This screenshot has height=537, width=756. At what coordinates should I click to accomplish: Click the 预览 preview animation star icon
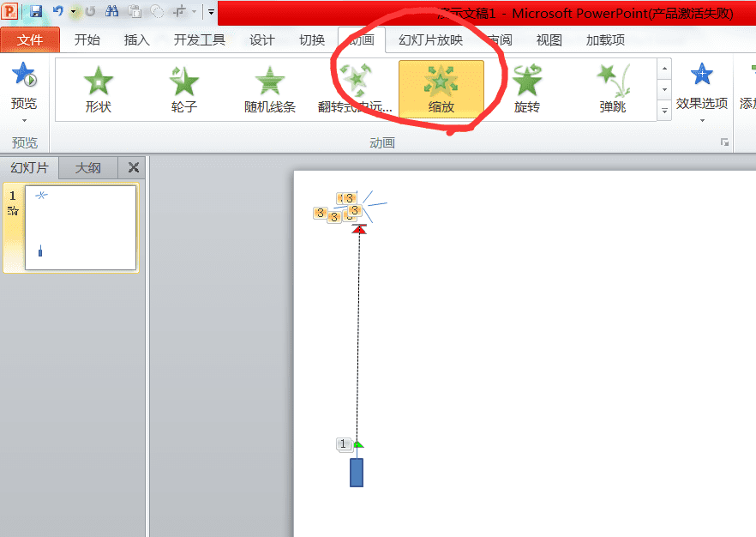[x=24, y=75]
